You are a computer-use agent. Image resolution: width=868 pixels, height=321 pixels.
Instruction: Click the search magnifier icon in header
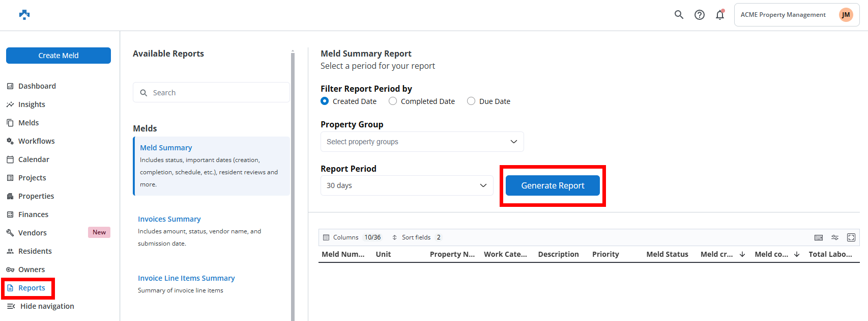pyautogui.click(x=679, y=15)
